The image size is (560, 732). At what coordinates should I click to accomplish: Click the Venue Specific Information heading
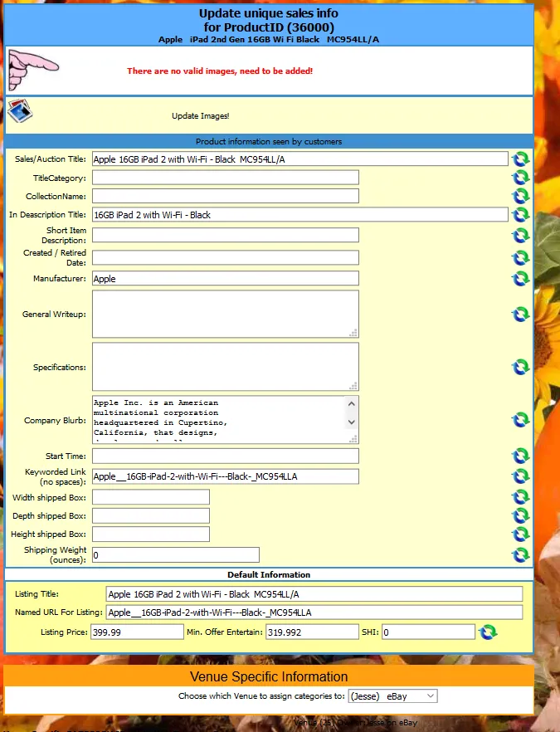pyautogui.click(x=269, y=676)
